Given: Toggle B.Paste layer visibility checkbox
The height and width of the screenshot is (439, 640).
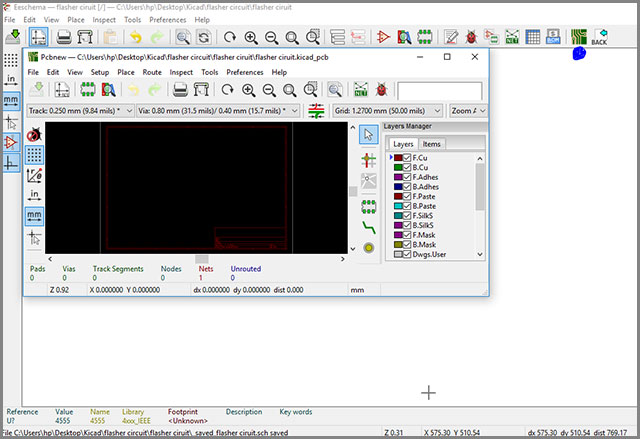Looking at the screenshot, I should click(407, 206).
